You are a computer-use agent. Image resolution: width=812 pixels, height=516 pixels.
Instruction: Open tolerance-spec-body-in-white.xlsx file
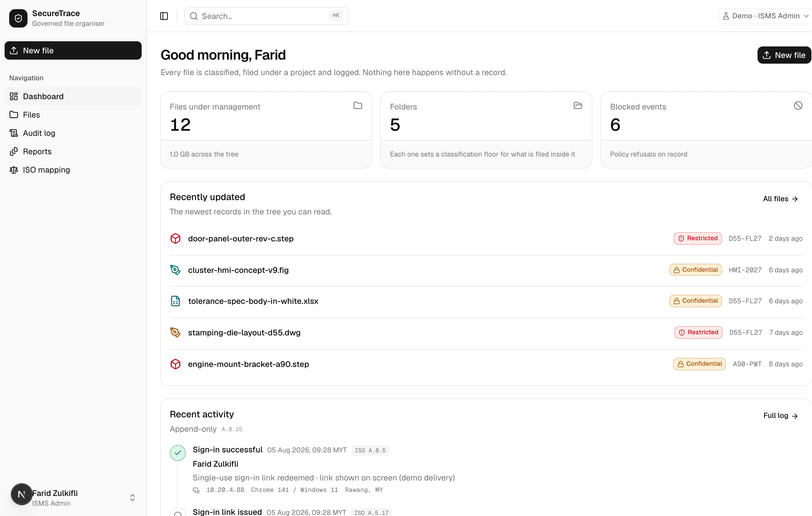point(253,301)
